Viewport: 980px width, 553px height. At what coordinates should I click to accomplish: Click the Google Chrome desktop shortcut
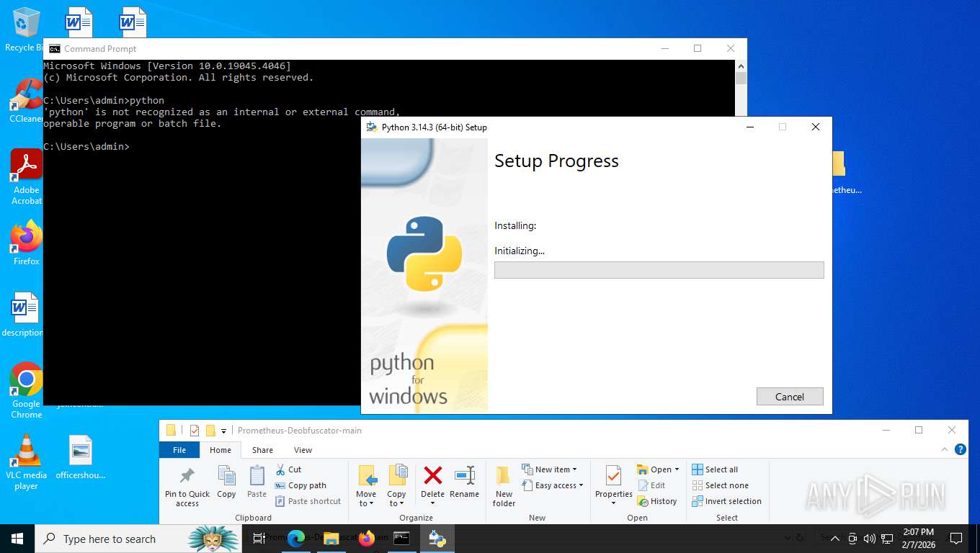pos(26,390)
